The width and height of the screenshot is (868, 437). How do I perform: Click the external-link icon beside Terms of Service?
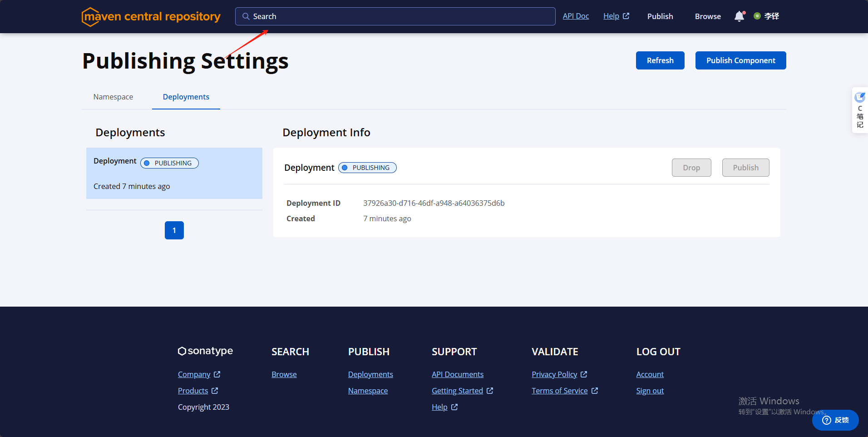click(x=595, y=391)
